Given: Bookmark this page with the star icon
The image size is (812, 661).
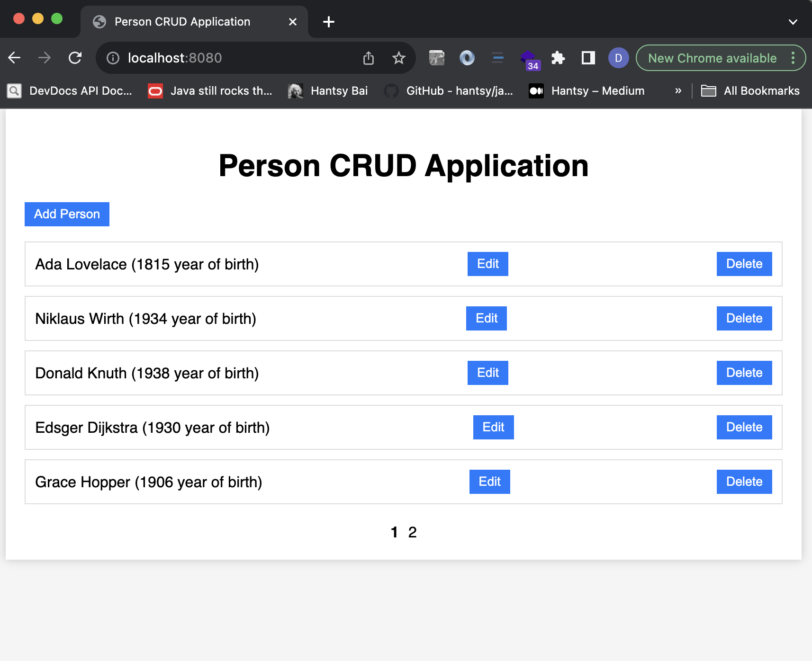Looking at the screenshot, I should pyautogui.click(x=399, y=58).
